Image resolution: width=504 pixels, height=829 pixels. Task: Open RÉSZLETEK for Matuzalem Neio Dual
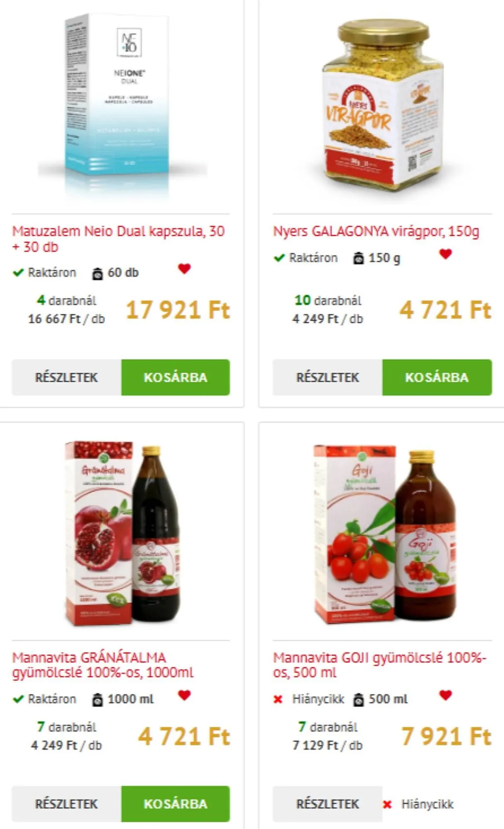tap(67, 377)
